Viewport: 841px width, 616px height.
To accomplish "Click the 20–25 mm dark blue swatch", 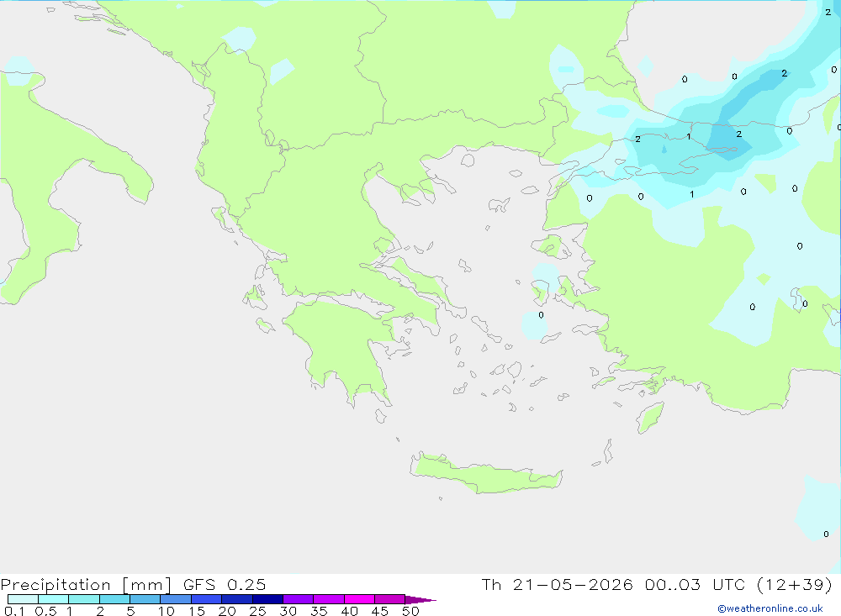I will click(x=237, y=599).
